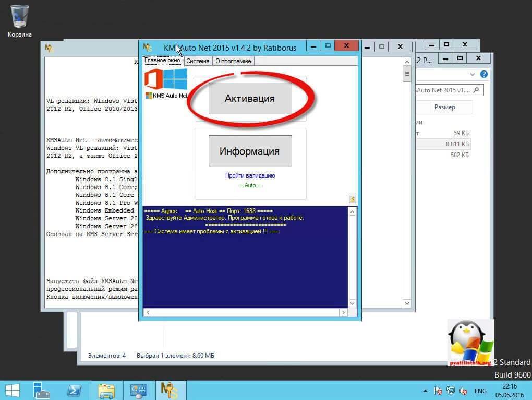
Task: Switch to the Система tab
Action: coord(198,61)
